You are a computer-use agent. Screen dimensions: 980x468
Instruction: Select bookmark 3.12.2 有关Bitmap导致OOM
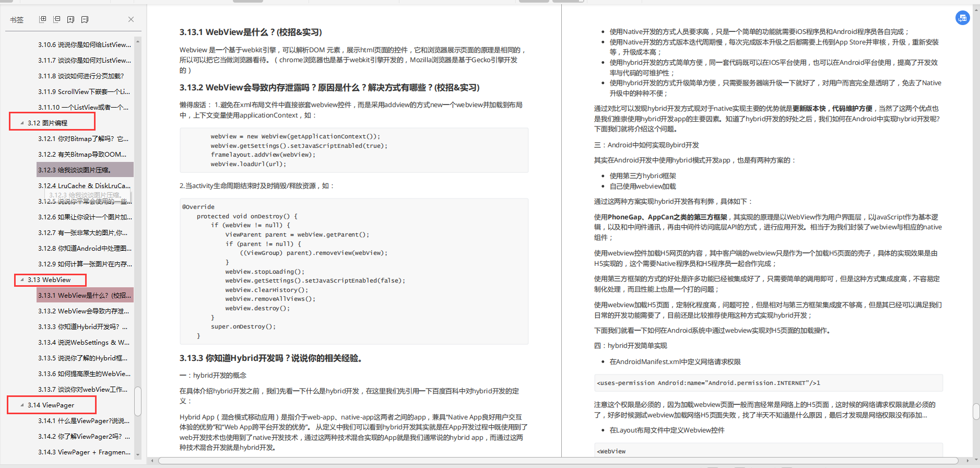click(82, 155)
